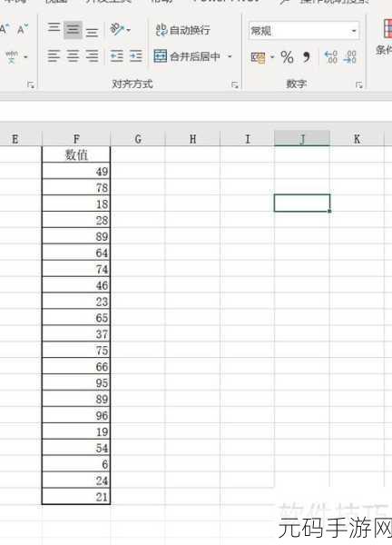The height and width of the screenshot is (545, 392).
Task: Select cell containing 74
Action: pyautogui.click(x=76, y=269)
